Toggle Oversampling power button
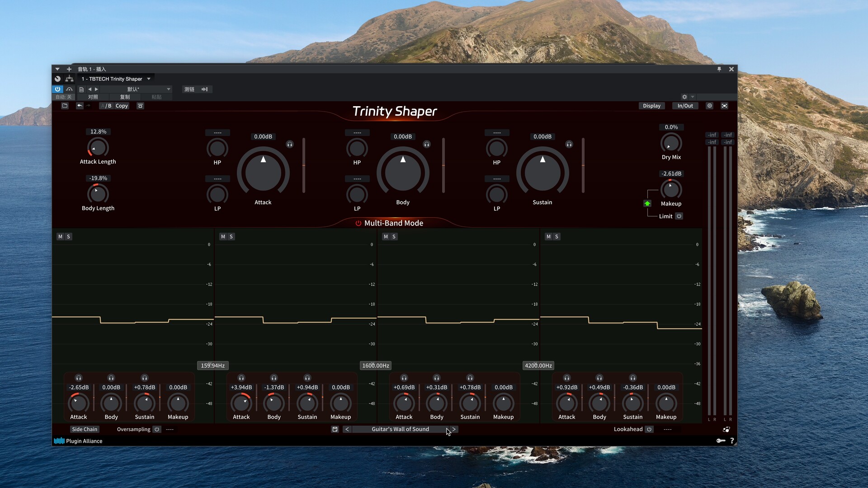The height and width of the screenshot is (488, 868). pyautogui.click(x=157, y=429)
